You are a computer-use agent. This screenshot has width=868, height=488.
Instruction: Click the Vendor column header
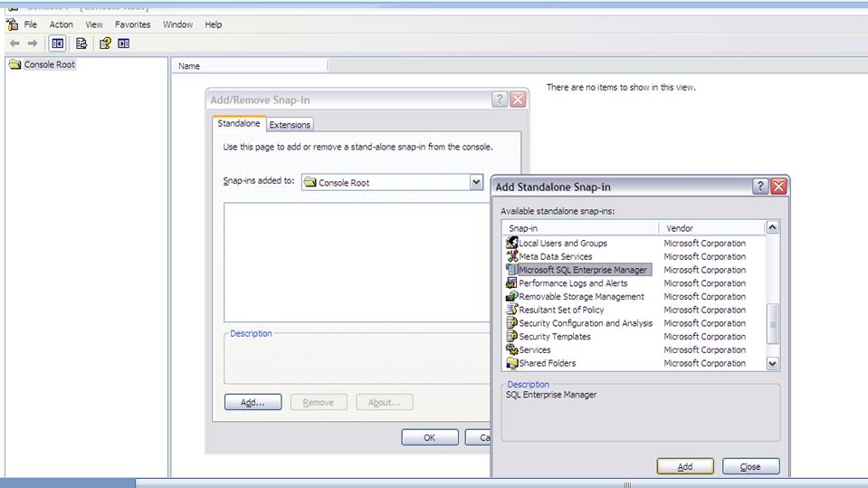(712, 228)
